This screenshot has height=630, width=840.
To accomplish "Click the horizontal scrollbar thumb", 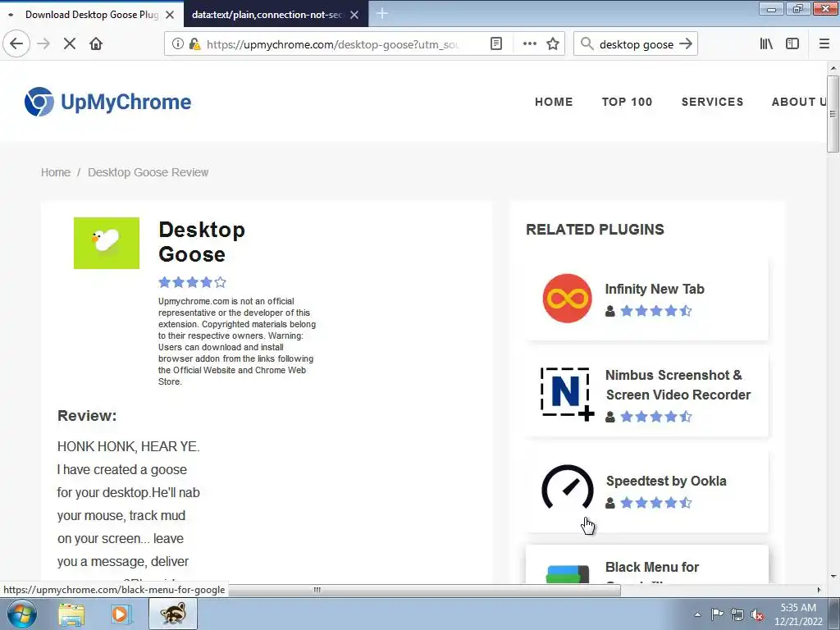I will [x=424, y=590].
